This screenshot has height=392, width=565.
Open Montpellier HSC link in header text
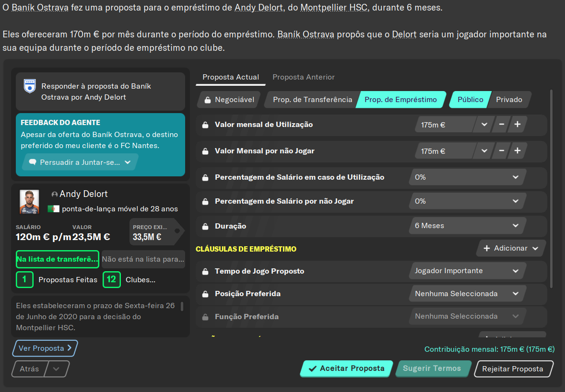tap(334, 8)
